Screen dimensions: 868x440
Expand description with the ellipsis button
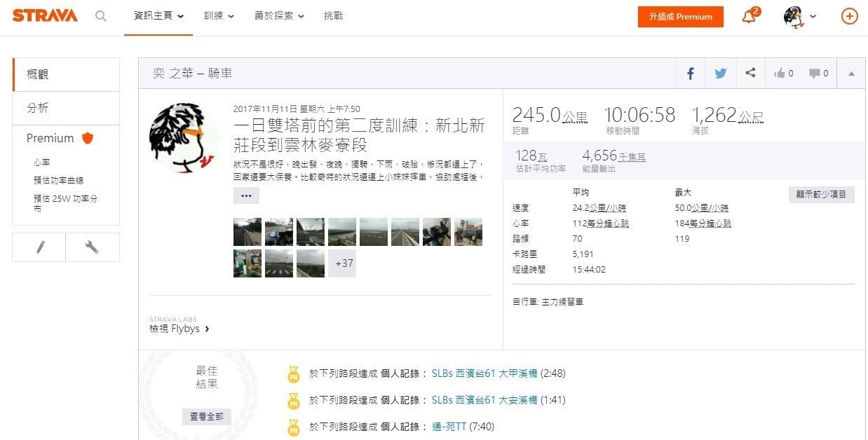pos(246,195)
